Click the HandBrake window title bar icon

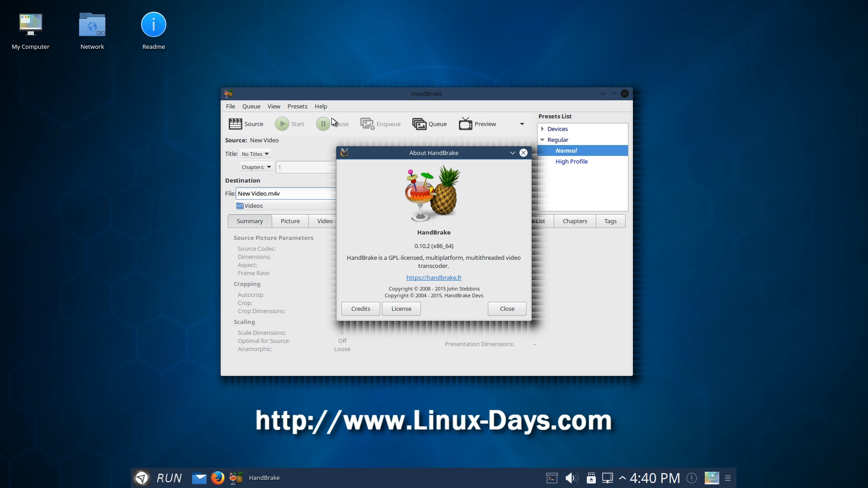tap(228, 94)
